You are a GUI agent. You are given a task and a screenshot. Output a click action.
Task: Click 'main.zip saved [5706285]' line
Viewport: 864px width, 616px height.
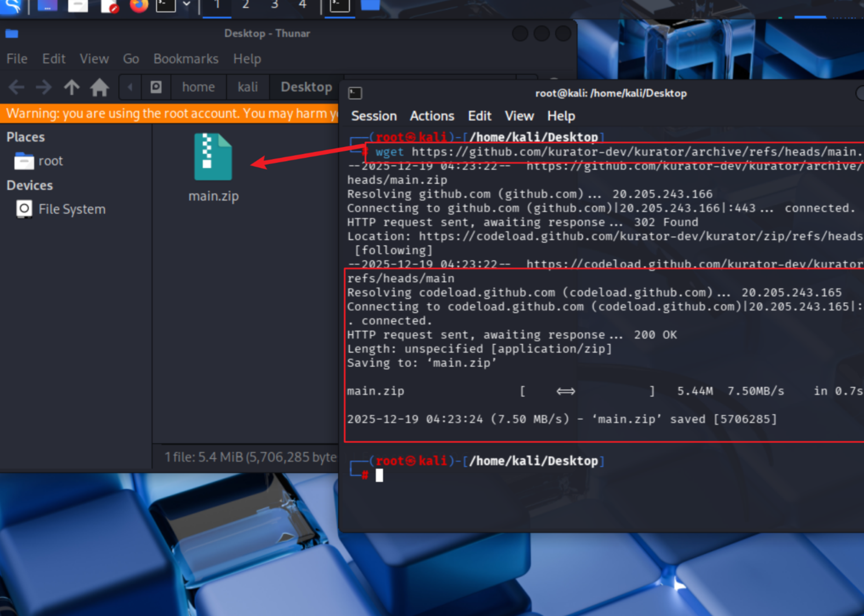tap(562, 419)
